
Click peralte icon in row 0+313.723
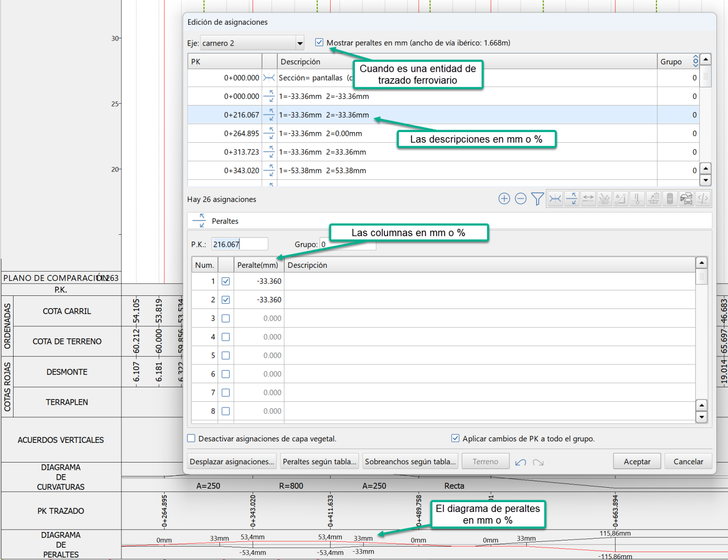[x=269, y=152]
